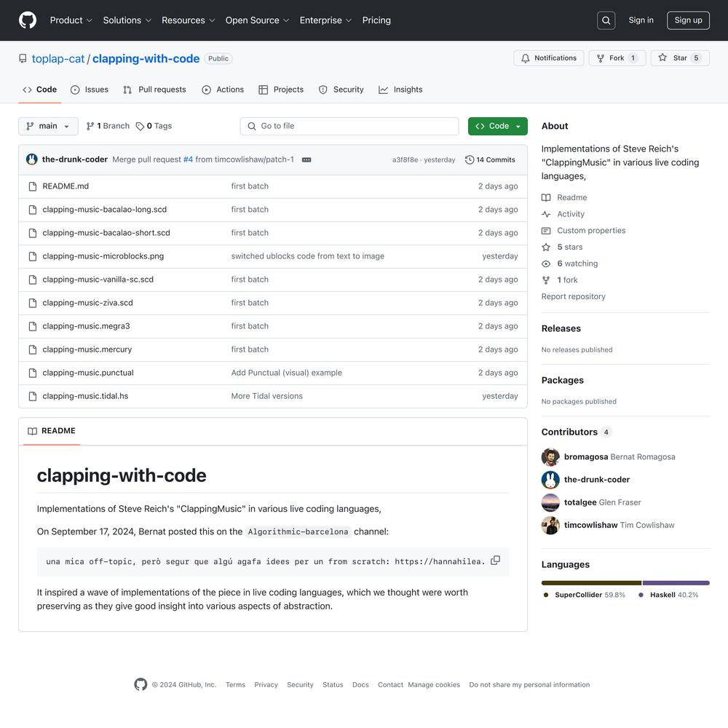Open commit hash a3f8f8e
Image resolution: width=728 pixels, height=728 pixels.
tap(405, 159)
